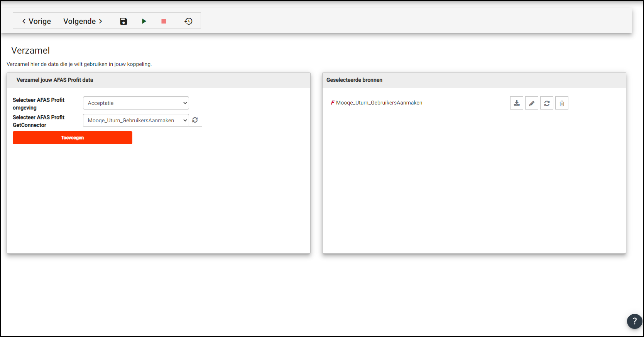Expand the AFAS Profit GetConnector dropdown
The width and height of the screenshot is (644, 337).
tap(136, 120)
